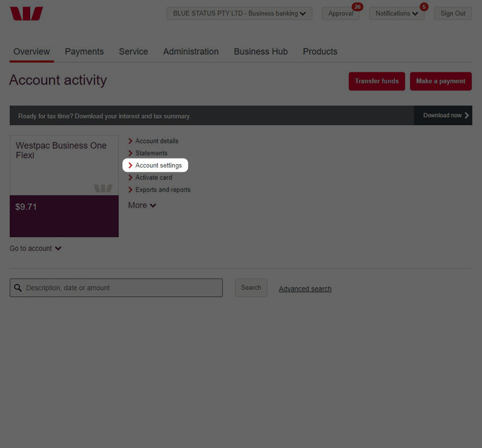Viewport: 482px width, 448px height.
Task: Open the Service tab
Action: [133, 51]
